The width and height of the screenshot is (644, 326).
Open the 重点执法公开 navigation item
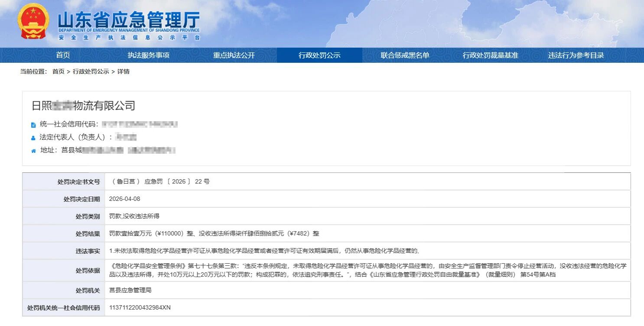coord(234,55)
